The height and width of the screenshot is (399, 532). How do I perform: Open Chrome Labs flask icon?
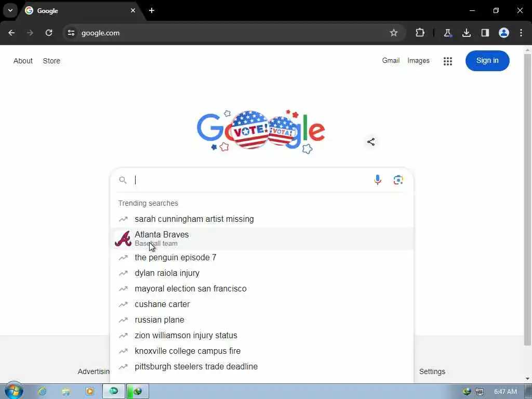[x=447, y=33]
